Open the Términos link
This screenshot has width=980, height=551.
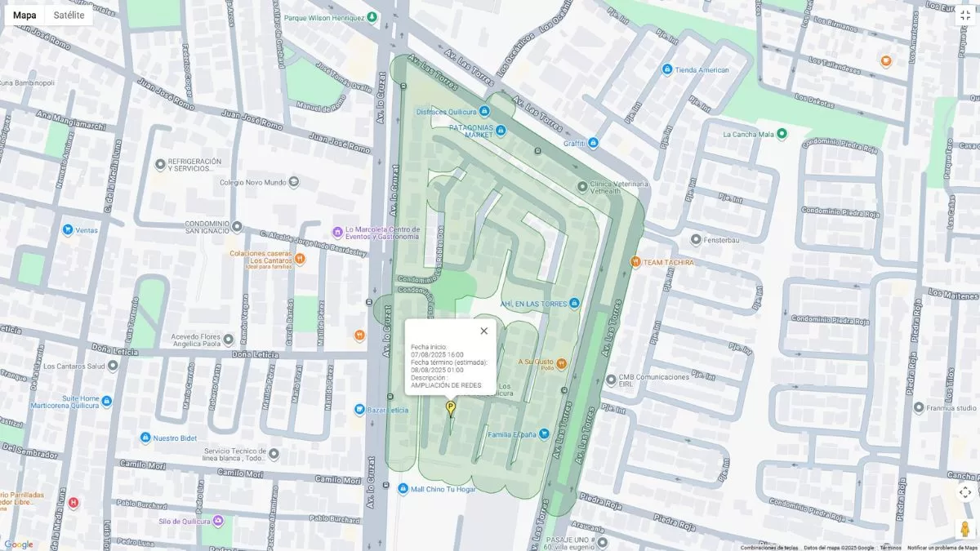[x=890, y=548]
